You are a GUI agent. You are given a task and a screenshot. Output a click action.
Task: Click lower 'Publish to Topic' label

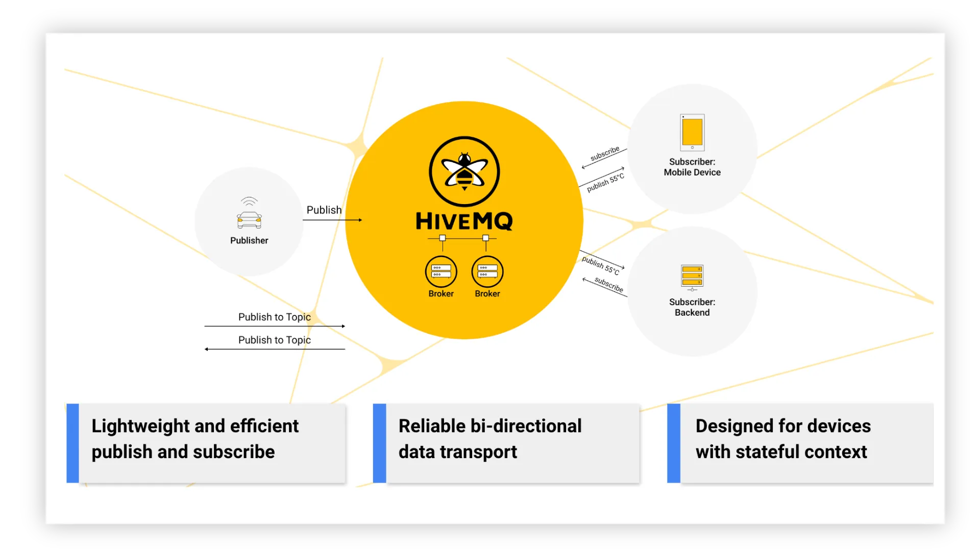275,340
